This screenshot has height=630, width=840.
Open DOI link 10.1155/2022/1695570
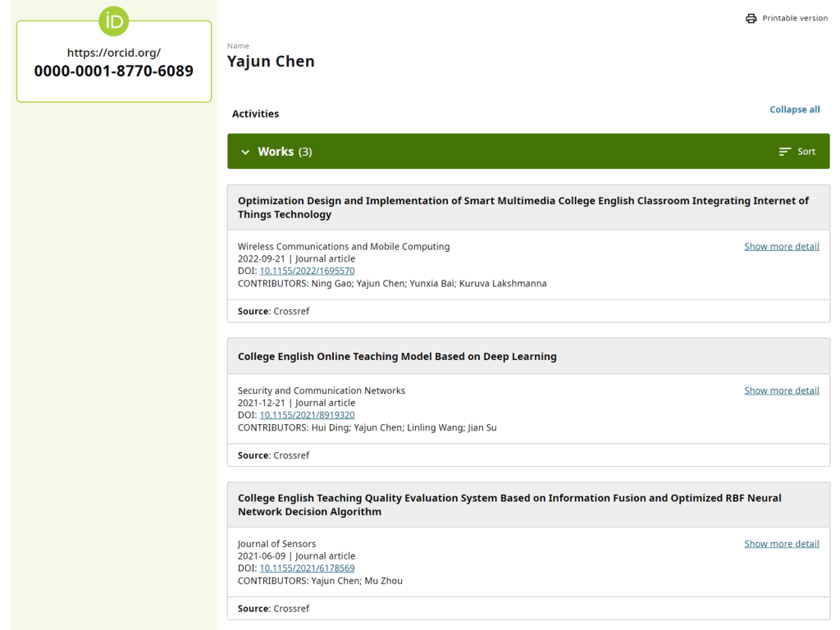[307, 271]
